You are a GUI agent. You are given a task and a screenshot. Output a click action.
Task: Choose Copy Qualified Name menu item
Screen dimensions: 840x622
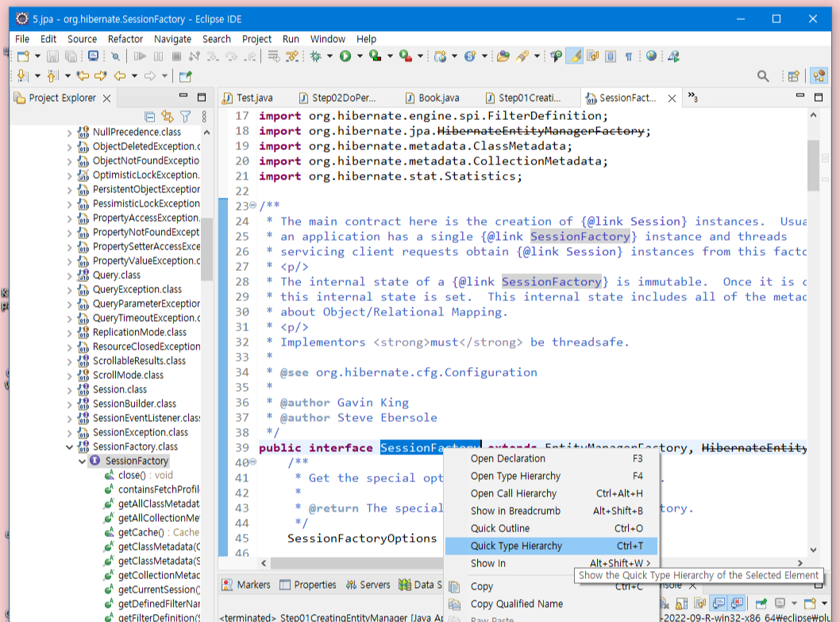[x=551, y=604]
